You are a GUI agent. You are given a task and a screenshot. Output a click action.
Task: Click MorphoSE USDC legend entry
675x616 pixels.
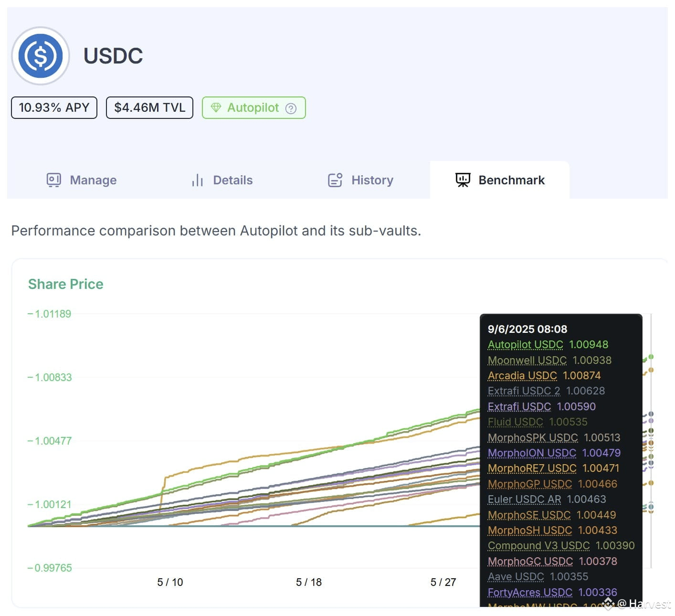pyautogui.click(x=529, y=515)
